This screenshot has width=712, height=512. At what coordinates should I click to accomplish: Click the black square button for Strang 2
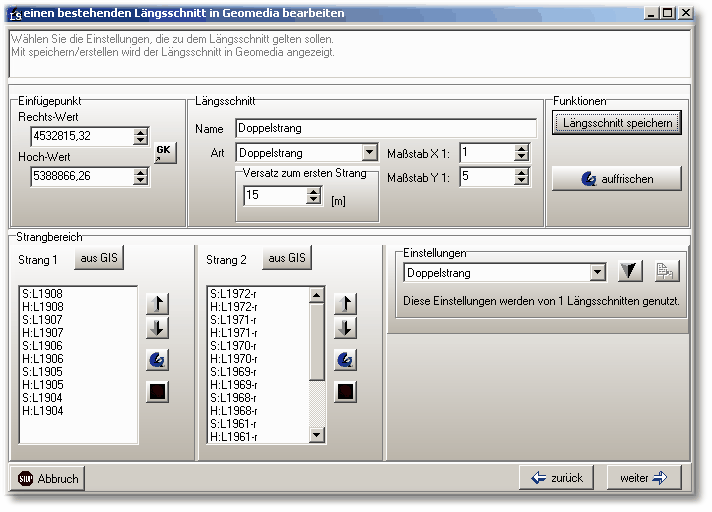click(x=346, y=392)
